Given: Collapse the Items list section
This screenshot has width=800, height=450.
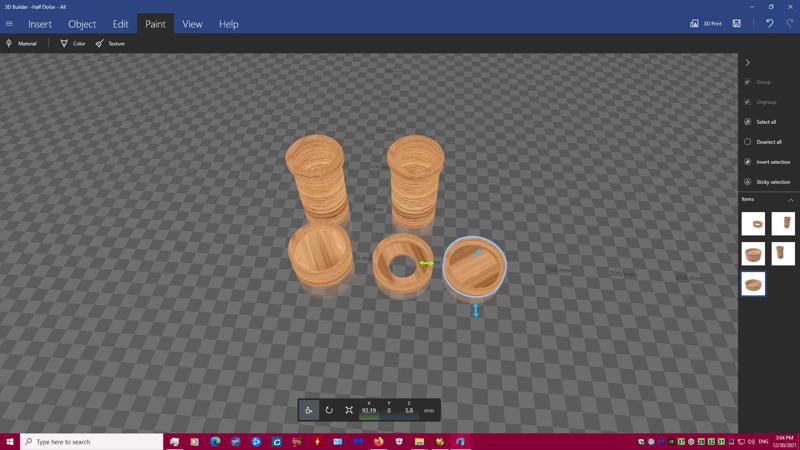Looking at the screenshot, I should (790, 200).
